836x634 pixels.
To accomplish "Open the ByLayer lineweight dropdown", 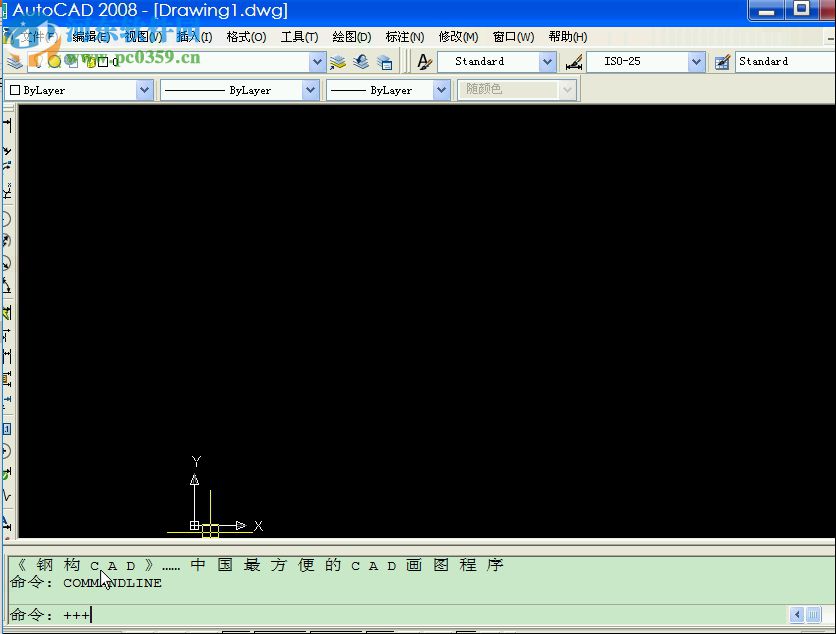I will click(x=441, y=90).
